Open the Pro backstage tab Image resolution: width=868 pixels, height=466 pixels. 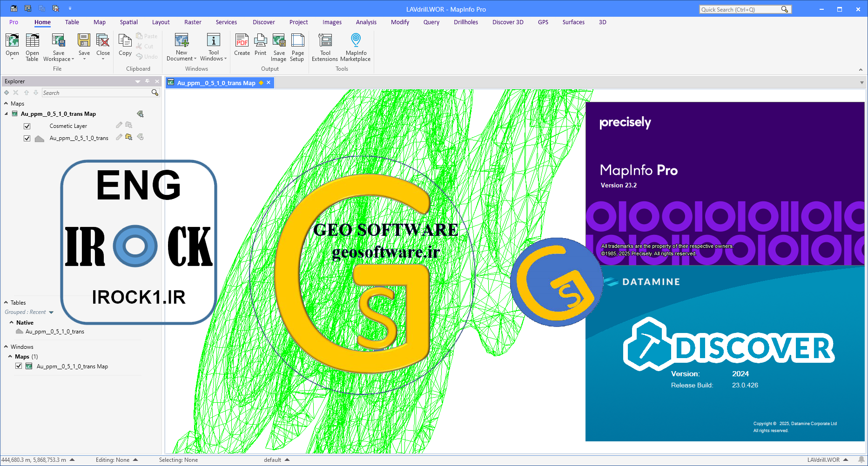click(x=13, y=22)
